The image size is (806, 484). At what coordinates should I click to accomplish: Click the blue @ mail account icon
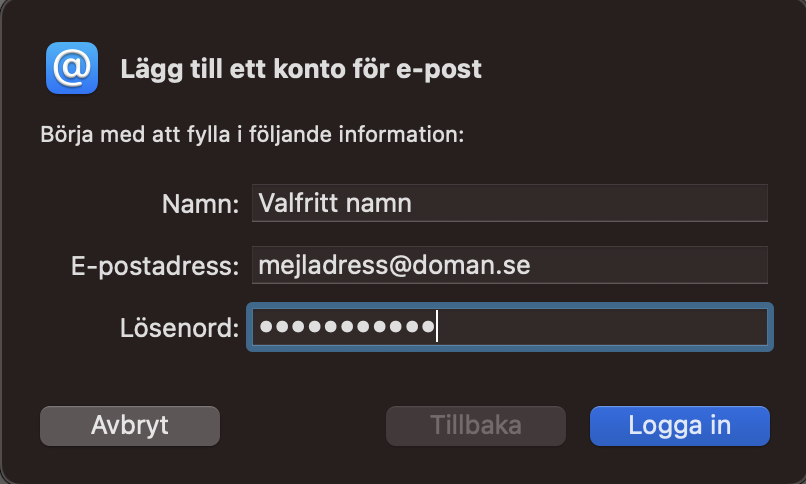click(72, 68)
